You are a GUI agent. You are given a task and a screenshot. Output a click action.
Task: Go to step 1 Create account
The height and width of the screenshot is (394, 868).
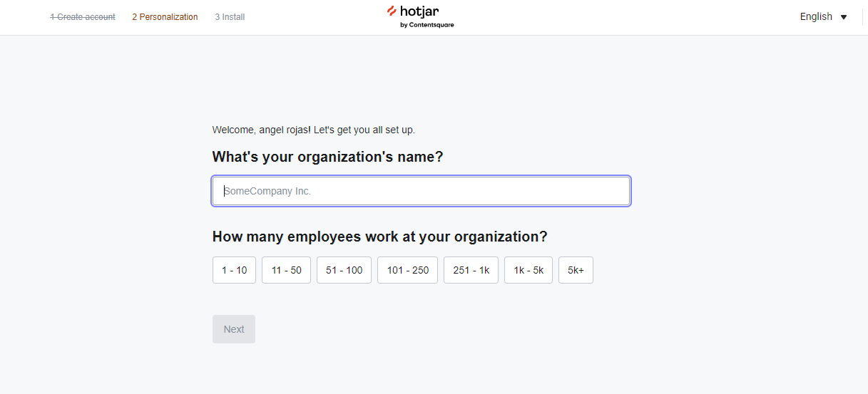click(x=83, y=17)
